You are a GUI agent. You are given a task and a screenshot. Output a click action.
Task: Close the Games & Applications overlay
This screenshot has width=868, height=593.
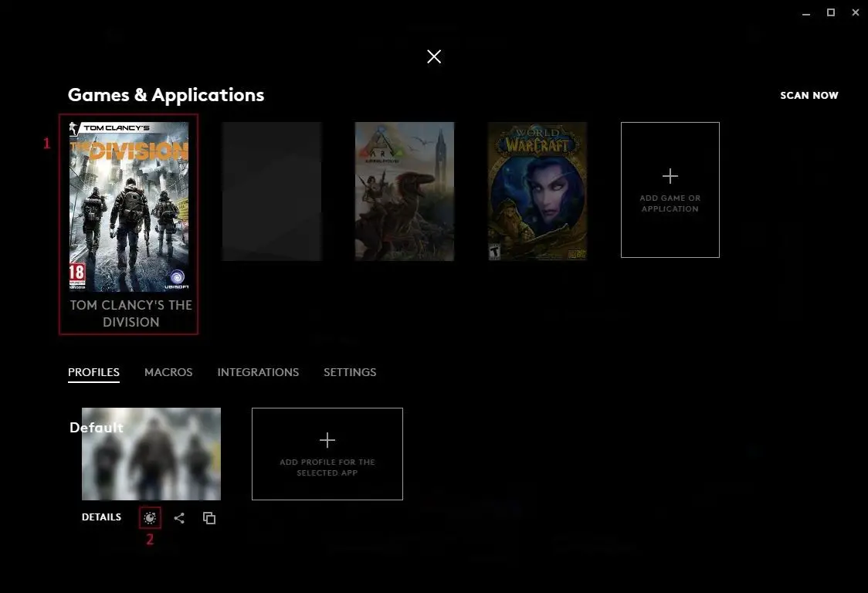[434, 56]
